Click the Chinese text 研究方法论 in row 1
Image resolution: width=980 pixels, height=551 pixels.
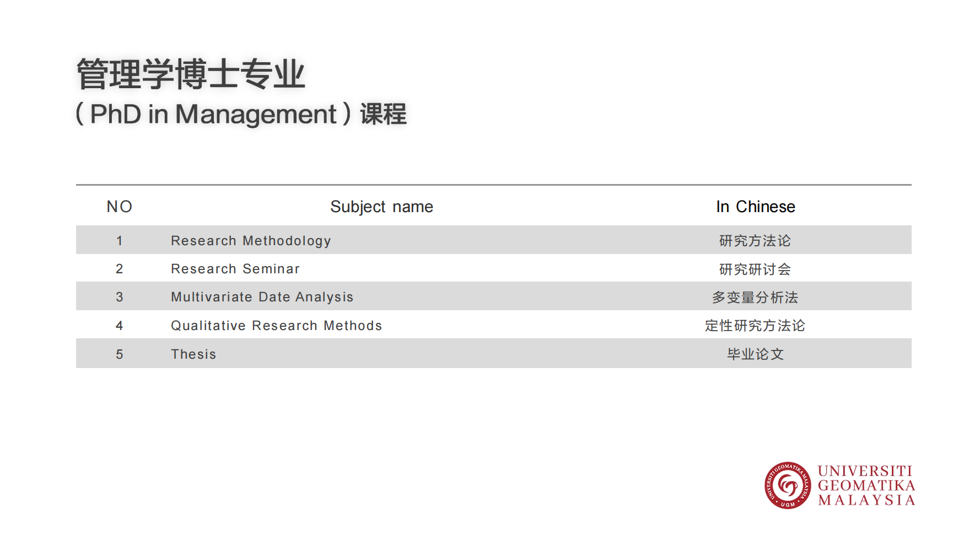pyautogui.click(x=755, y=241)
